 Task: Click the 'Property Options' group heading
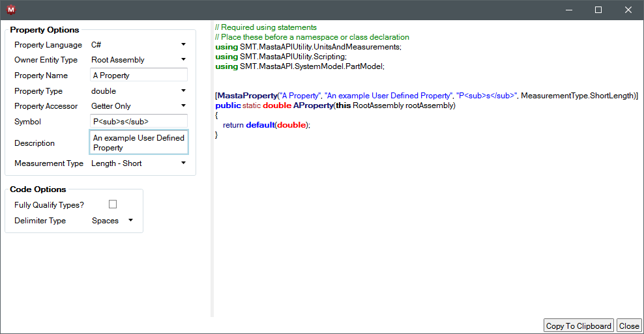44,30
